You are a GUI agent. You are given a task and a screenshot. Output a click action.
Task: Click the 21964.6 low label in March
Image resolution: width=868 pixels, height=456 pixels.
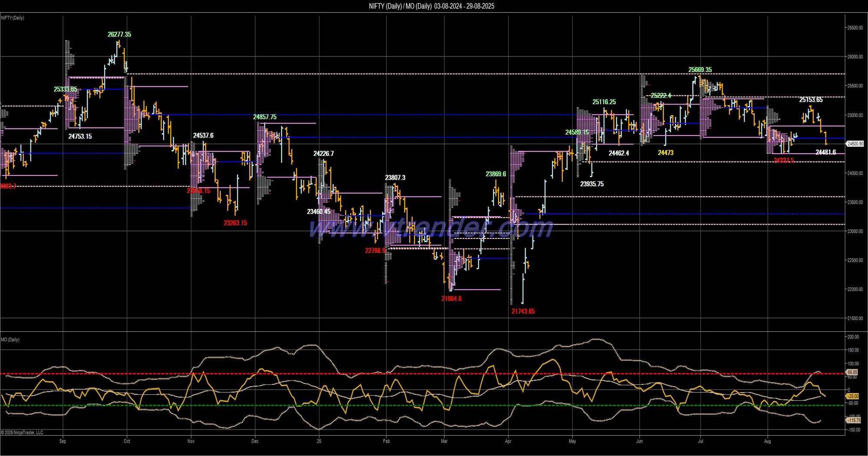coord(451,299)
